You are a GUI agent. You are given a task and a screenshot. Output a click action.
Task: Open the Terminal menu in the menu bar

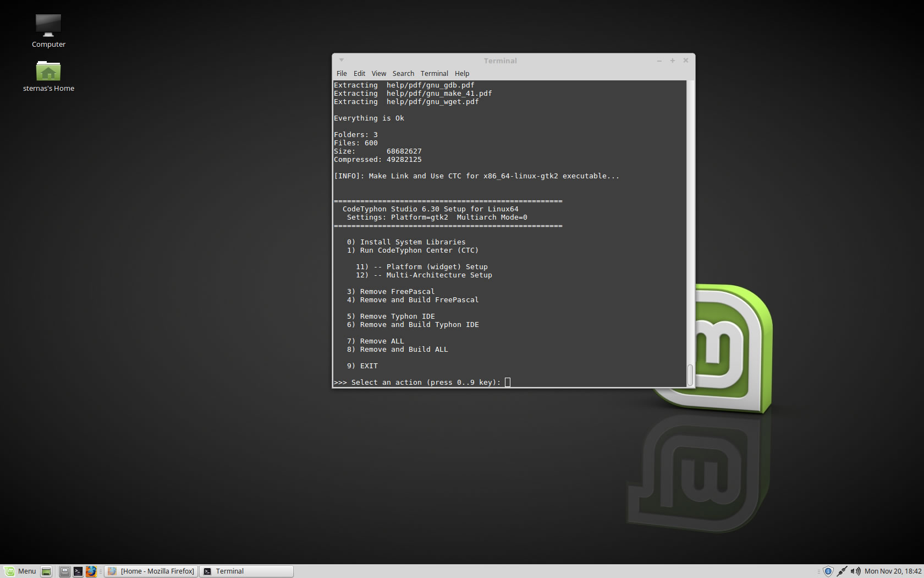(435, 73)
